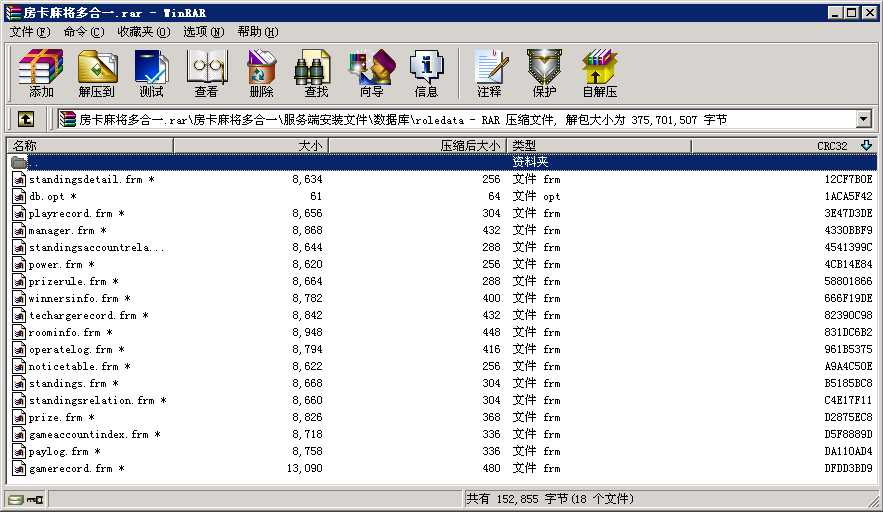The width and height of the screenshot is (883, 512).
Task: Click WinRAR title bar application icon
Action: pos(13,12)
